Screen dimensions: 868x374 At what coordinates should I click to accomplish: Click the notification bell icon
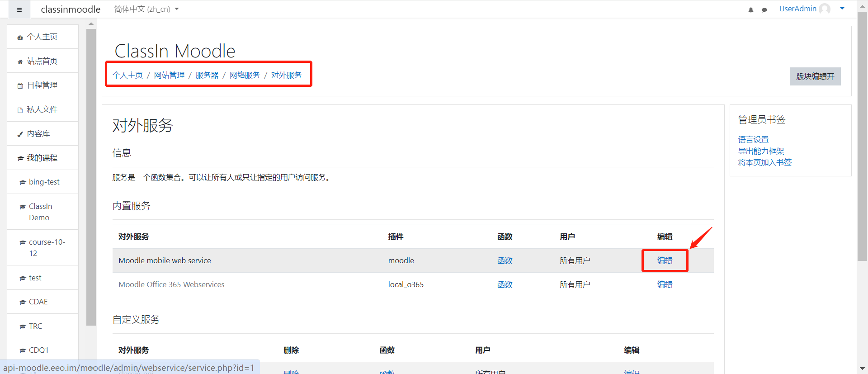(751, 9)
